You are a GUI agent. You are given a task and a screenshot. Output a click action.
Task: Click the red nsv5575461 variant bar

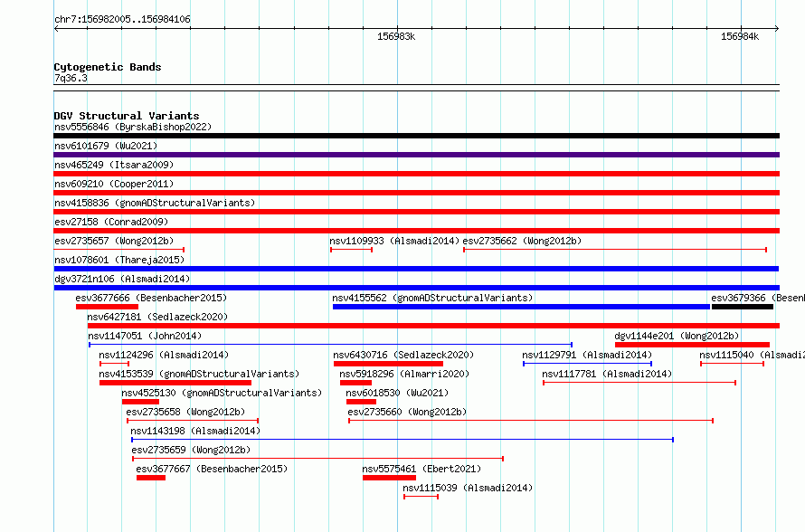[x=389, y=478]
